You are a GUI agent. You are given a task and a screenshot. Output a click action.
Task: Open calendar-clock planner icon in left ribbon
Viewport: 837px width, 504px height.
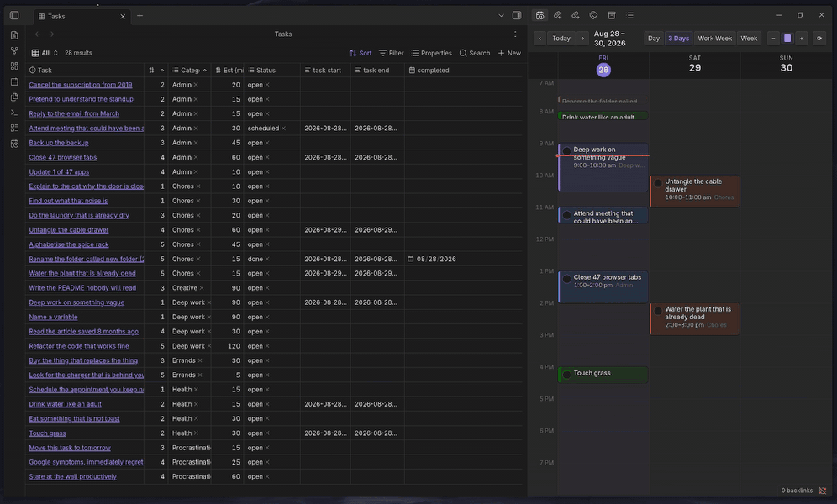[14, 144]
